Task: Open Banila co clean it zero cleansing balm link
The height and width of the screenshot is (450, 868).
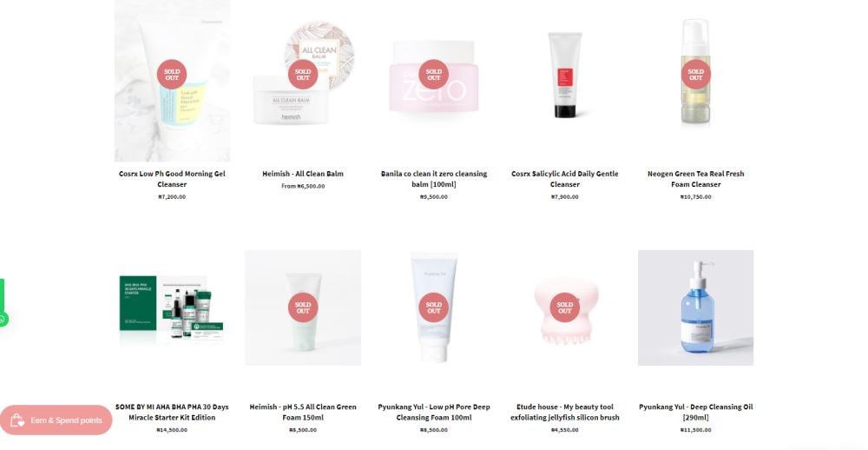Action: [x=433, y=179]
